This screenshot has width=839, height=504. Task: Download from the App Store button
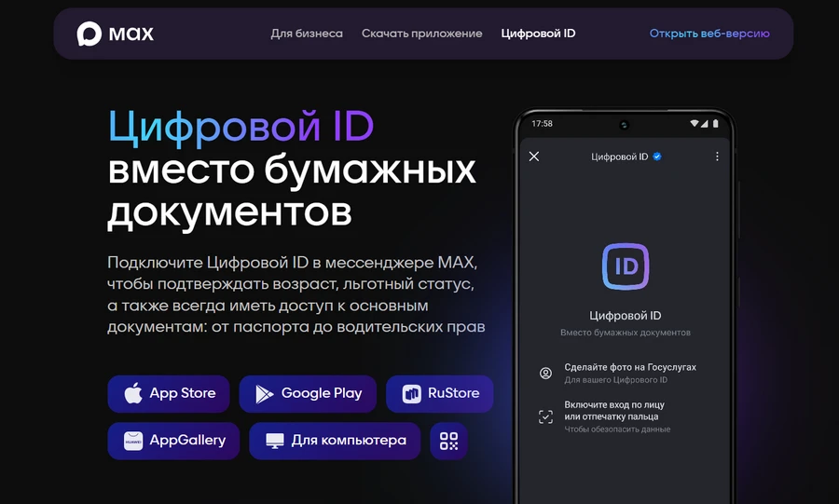(x=169, y=393)
